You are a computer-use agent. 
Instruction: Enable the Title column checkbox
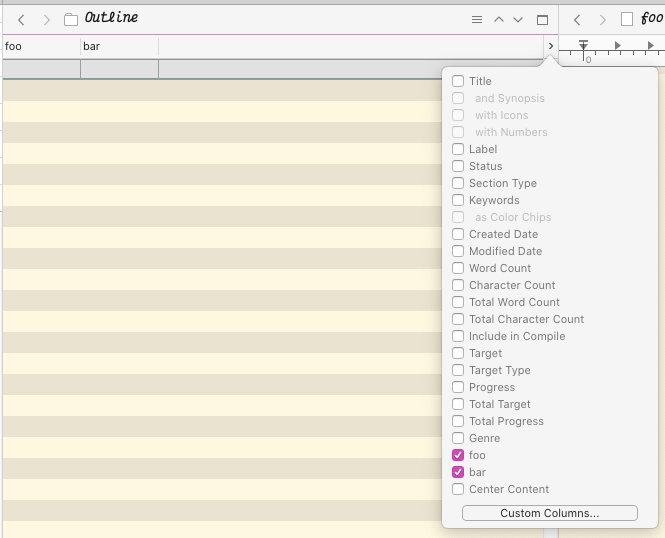[458, 81]
